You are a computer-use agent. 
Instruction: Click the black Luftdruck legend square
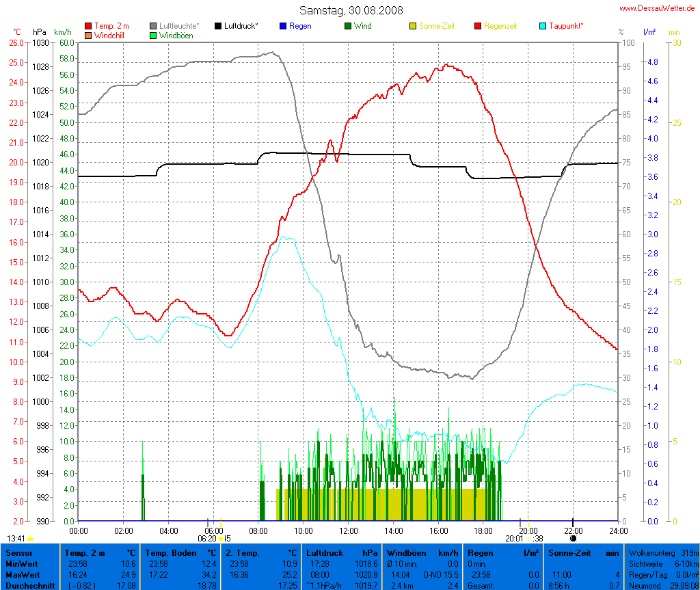[218, 26]
